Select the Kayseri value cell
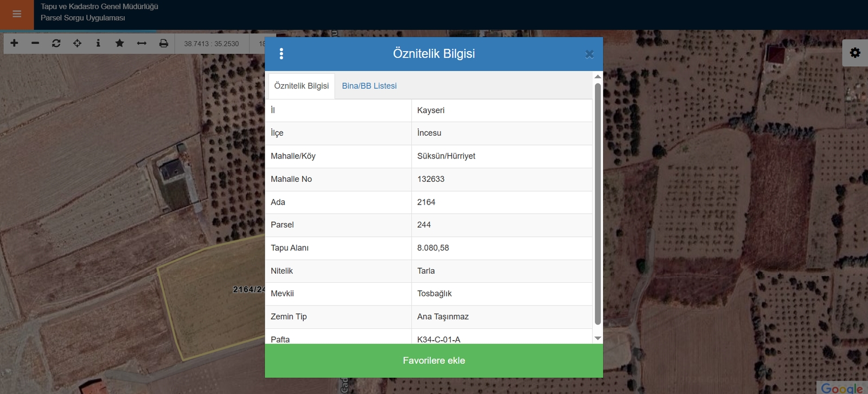This screenshot has height=394, width=868. coord(502,110)
